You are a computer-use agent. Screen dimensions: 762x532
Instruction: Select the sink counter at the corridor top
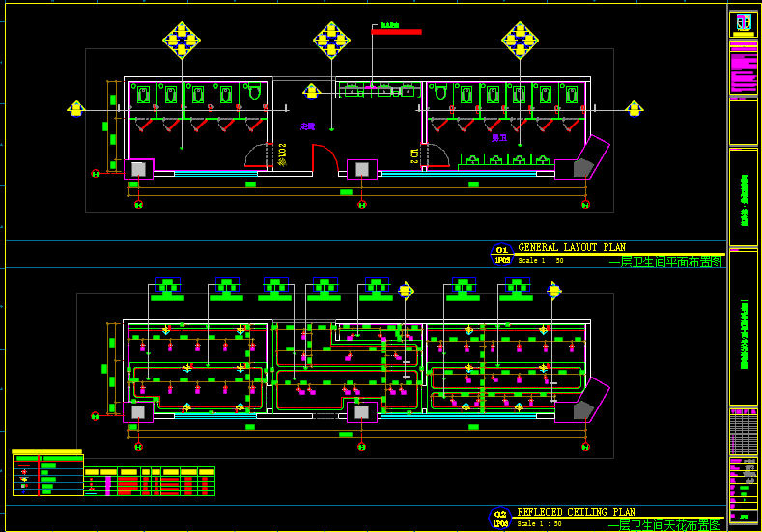tap(380, 91)
